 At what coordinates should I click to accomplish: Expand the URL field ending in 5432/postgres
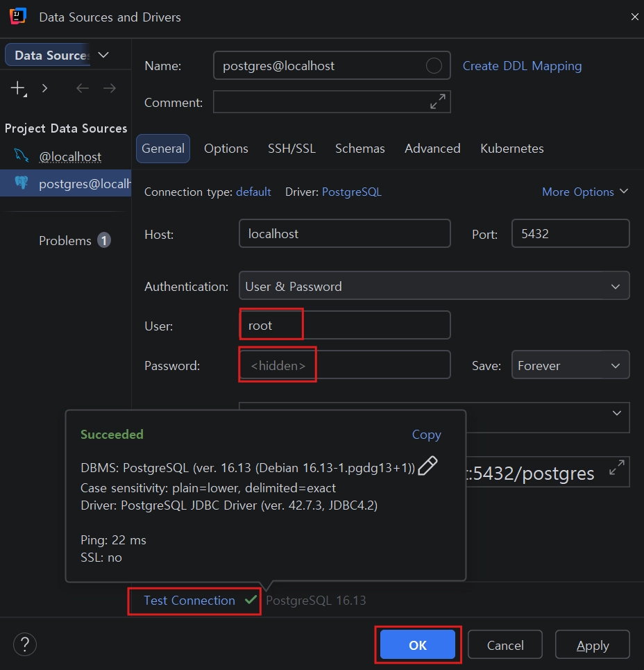tap(617, 467)
